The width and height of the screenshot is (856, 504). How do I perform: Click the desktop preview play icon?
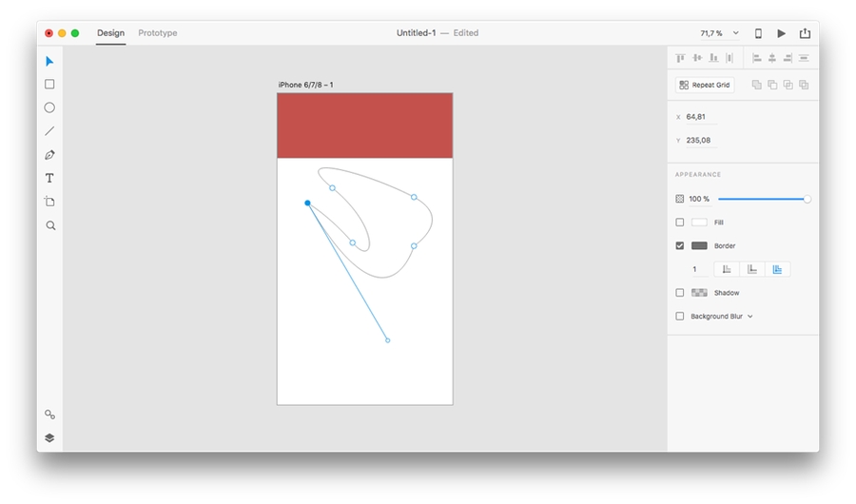coord(781,33)
